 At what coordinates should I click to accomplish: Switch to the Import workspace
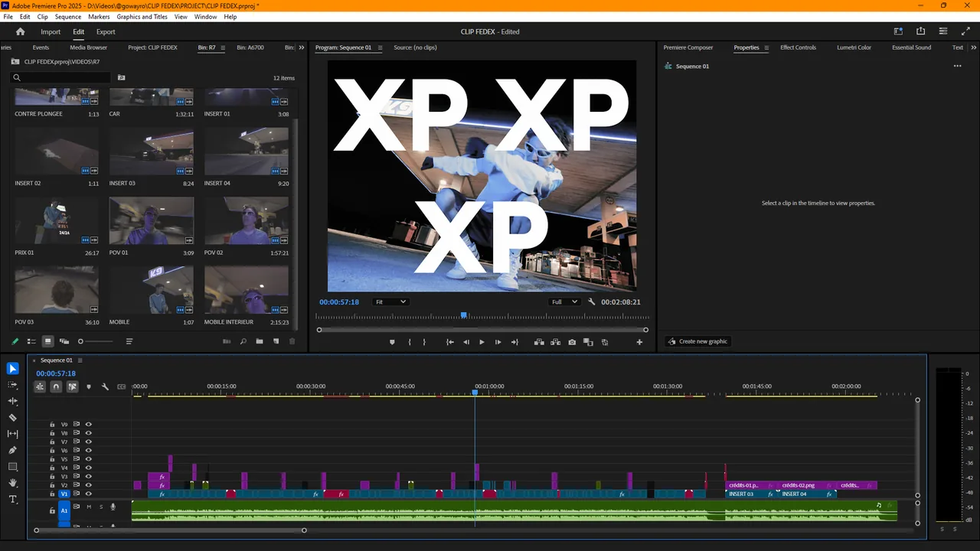(51, 31)
